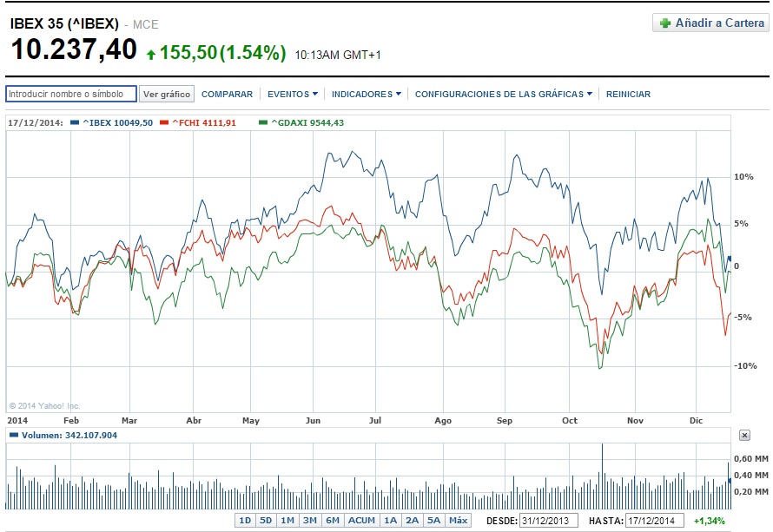Select the 2A time range
The height and width of the screenshot is (532, 773).
(413, 520)
